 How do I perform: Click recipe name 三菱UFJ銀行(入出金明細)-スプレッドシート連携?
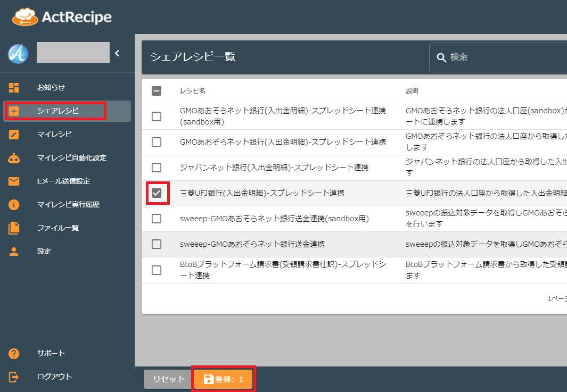pyautogui.click(x=262, y=193)
